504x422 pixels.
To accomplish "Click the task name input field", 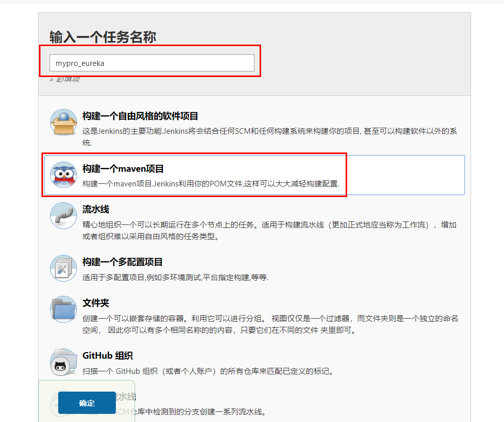I will click(152, 63).
